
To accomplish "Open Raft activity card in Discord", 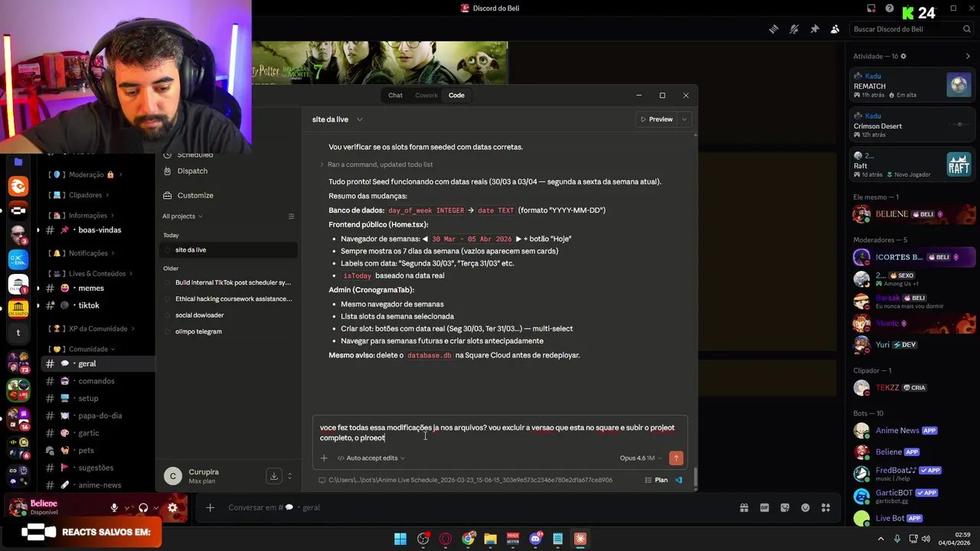I will (x=913, y=165).
